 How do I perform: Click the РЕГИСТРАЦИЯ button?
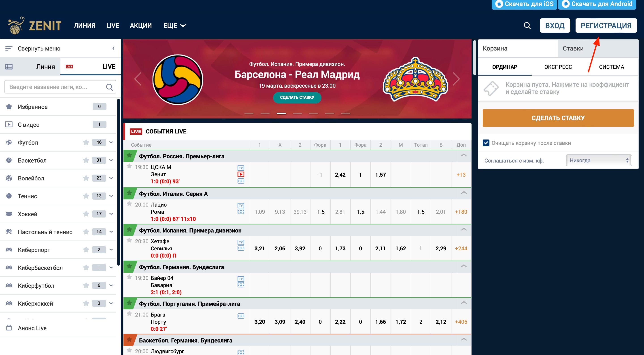(606, 25)
